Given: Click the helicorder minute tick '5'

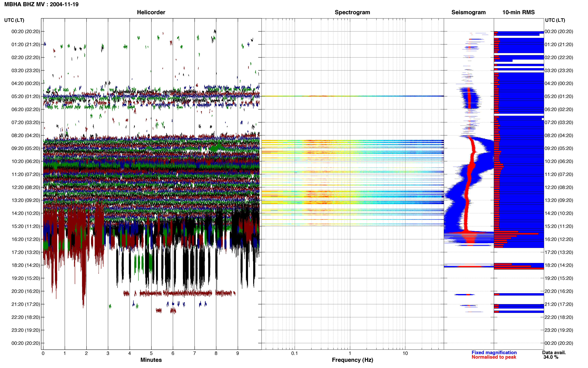Looking at the screenshot, I should point(151,353).
